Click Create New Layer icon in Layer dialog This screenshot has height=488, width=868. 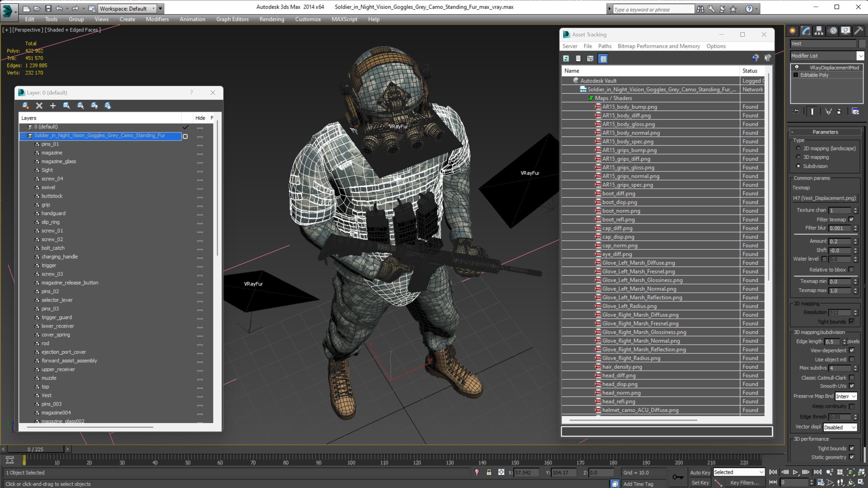[x=25, y=106]
